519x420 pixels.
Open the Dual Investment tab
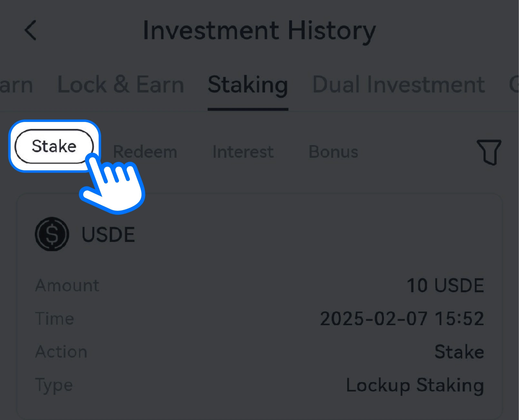click(x=398, y=85)
